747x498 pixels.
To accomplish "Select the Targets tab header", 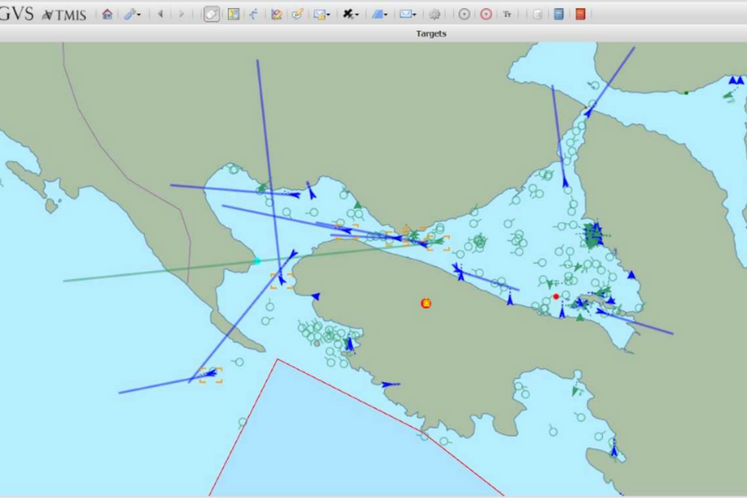I will coord(431,34).
